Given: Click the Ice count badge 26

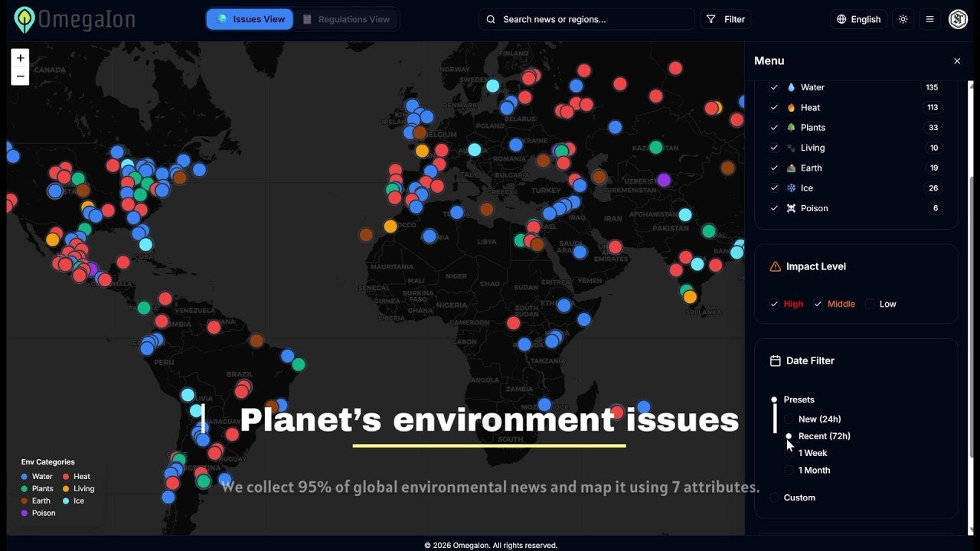Looking at the screenshot, I should (933, 188).
